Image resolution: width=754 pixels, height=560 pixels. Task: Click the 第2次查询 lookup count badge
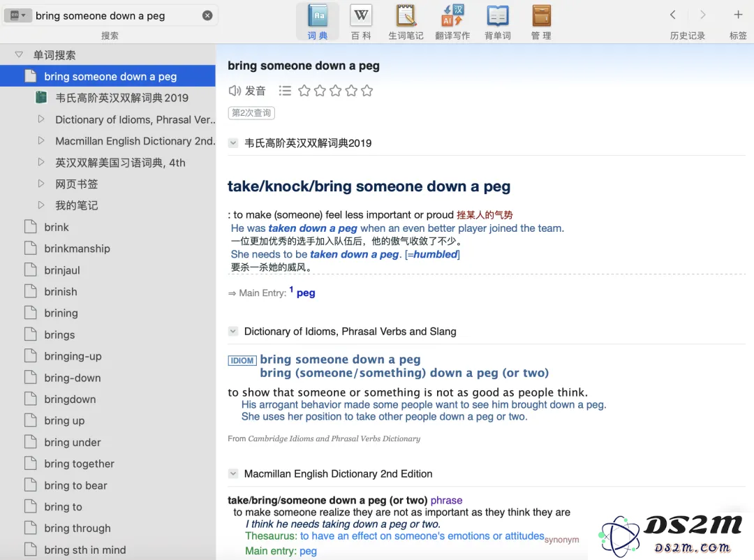251,113
